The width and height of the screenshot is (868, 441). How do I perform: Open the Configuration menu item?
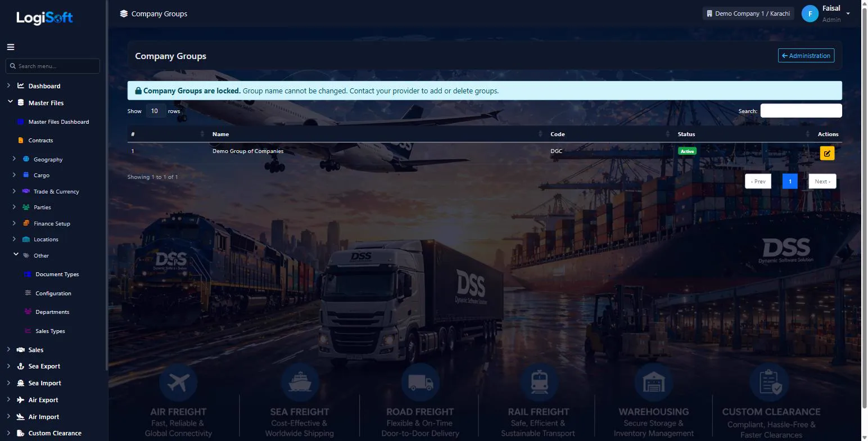coord(53,294)
